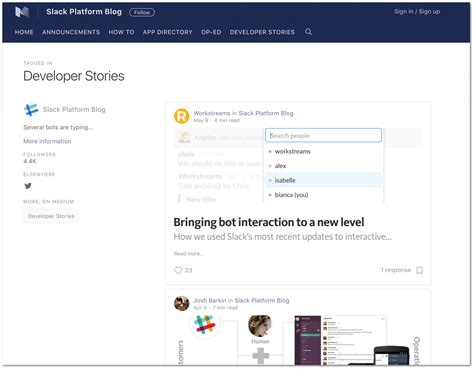474x369 pixels.
Task: Bookmark the bot interaction article
Action: click(x=420, y=270)
